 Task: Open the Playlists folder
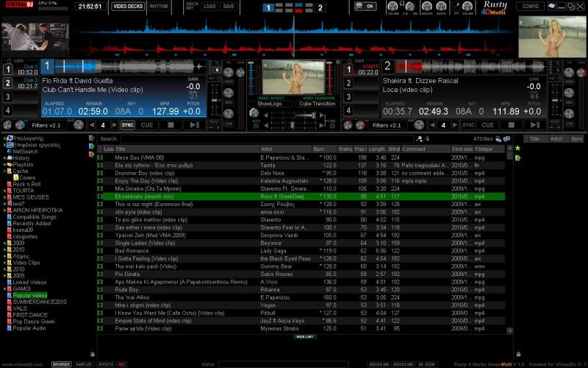click(x=23, y=164)
